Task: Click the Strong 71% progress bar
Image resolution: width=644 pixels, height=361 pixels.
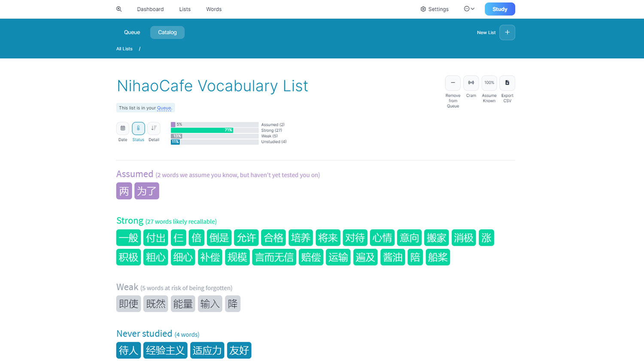Action: click(215, 130)
